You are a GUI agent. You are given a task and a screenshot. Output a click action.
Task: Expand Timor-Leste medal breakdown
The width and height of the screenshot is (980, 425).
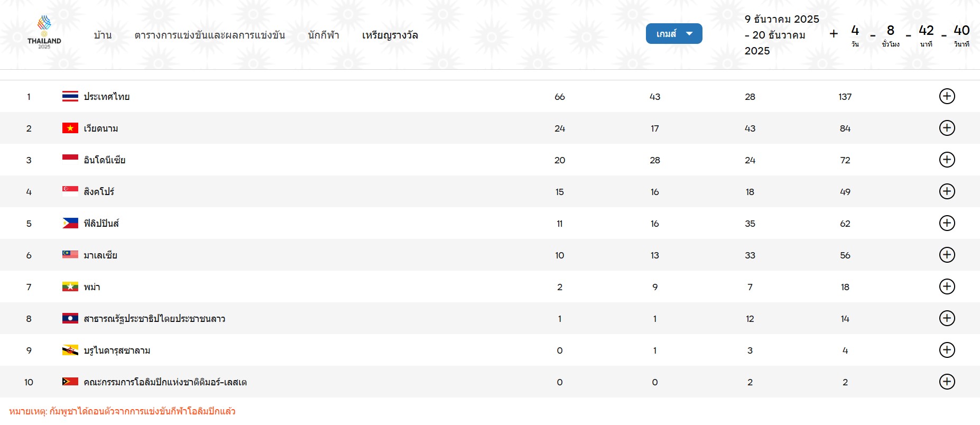[947, 382]
